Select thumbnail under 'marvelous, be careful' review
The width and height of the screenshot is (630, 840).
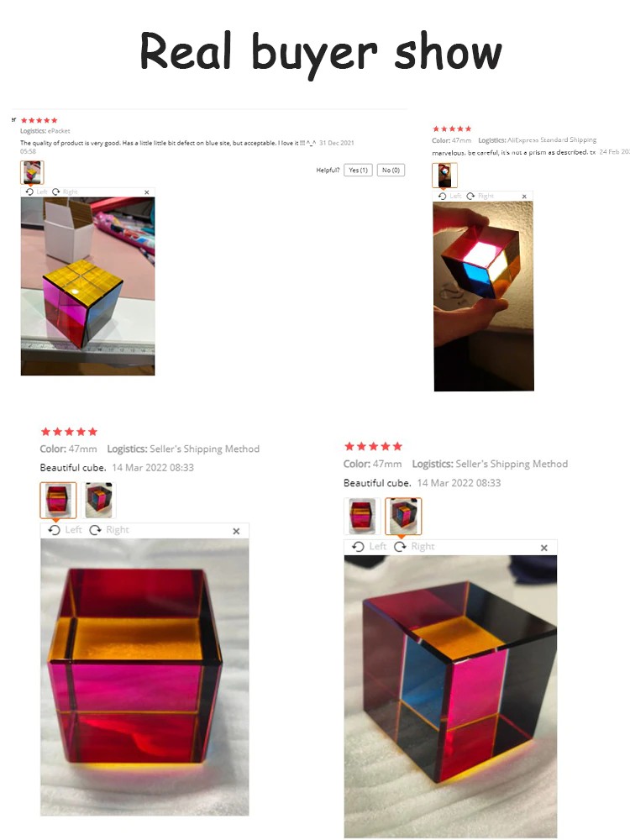(x=444, y=176)
